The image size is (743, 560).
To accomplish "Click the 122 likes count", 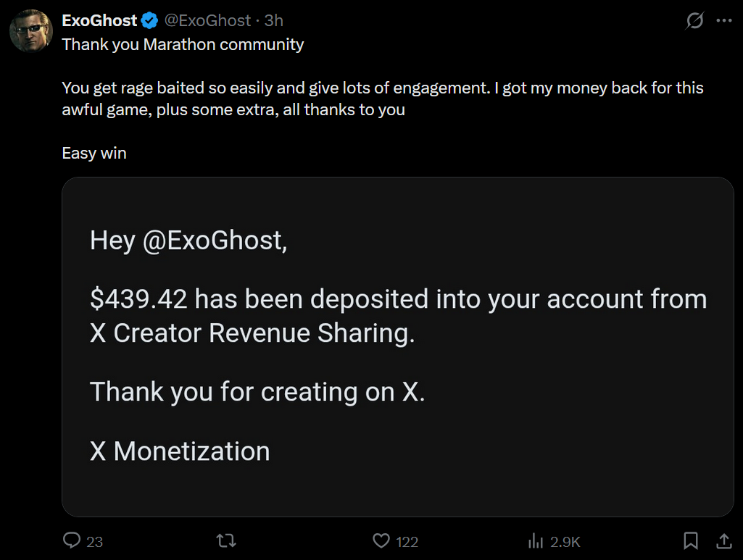I will 407,542.
